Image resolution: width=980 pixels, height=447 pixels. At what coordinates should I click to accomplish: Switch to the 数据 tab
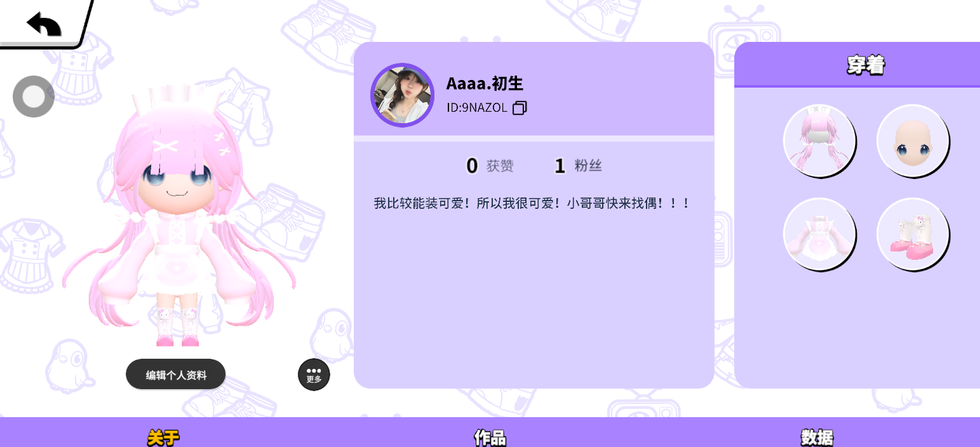(816, 437)
